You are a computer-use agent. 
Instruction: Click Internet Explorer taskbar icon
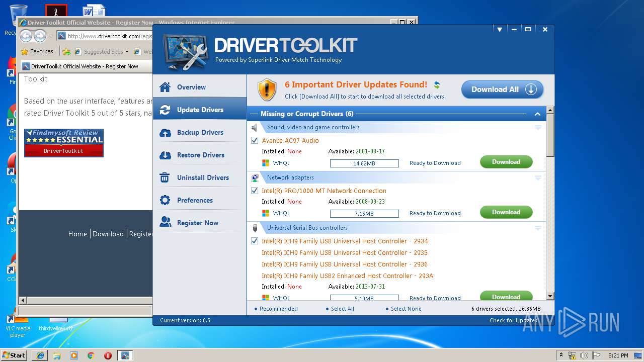click(x=40, y=355)
